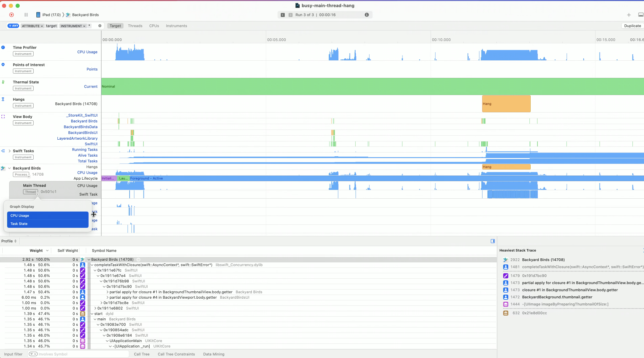Select the orange Hang interval in Hangs track
The height and width of the screenshot is (358, 644).
coord(506,104)
